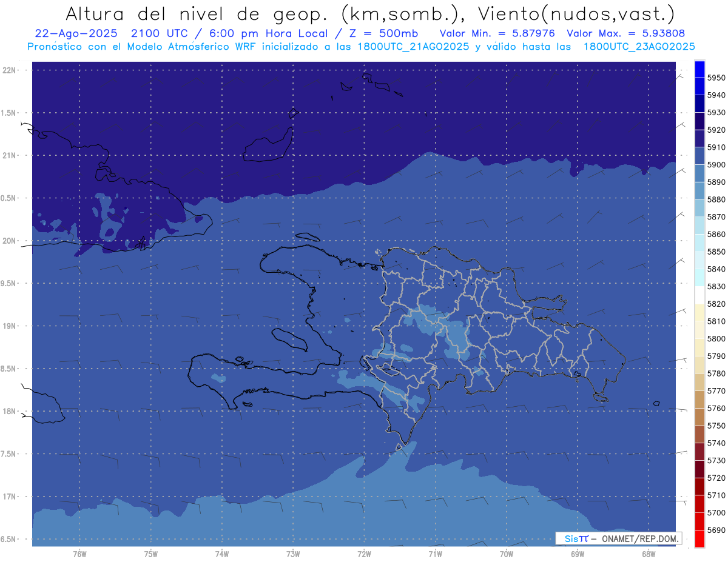
Task: Click the 'Sistπ – ONAMET/REP.DOM.' credit box
Action: 618,538
